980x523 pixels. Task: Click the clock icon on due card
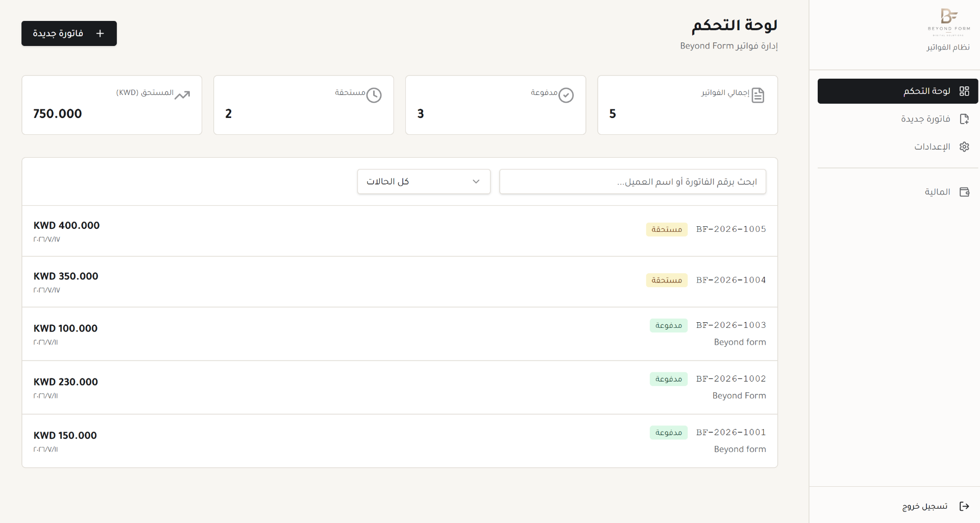click(x=374, y=95)
